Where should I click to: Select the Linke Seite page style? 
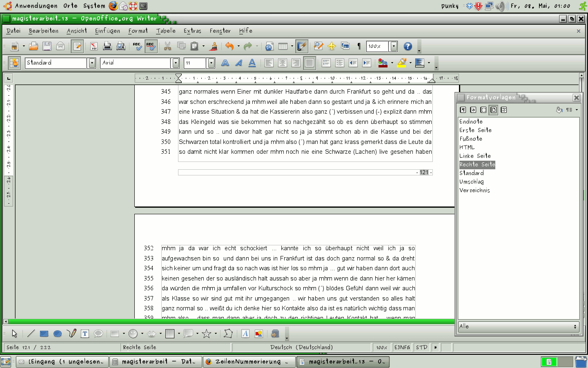click(x=475, y=156)
